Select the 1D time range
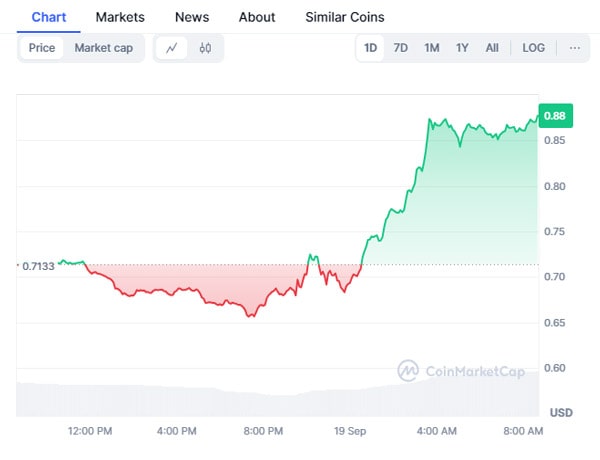 pos(371,48)
